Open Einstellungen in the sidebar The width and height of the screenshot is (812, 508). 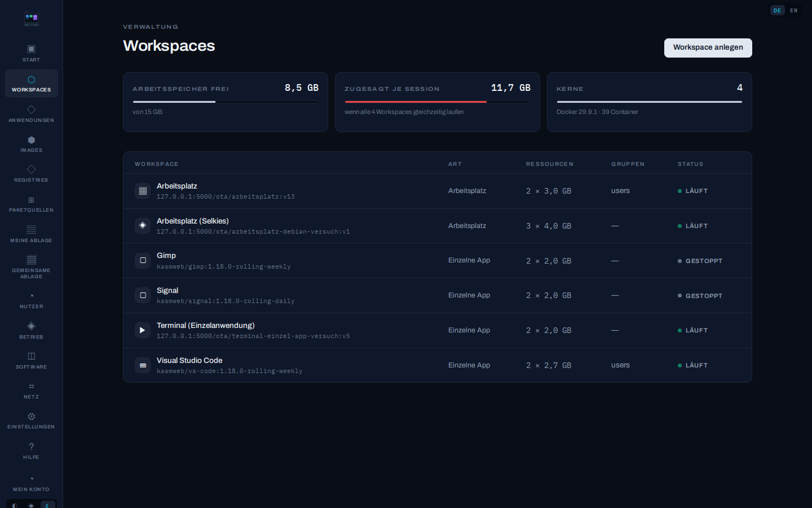coord(32,421)
